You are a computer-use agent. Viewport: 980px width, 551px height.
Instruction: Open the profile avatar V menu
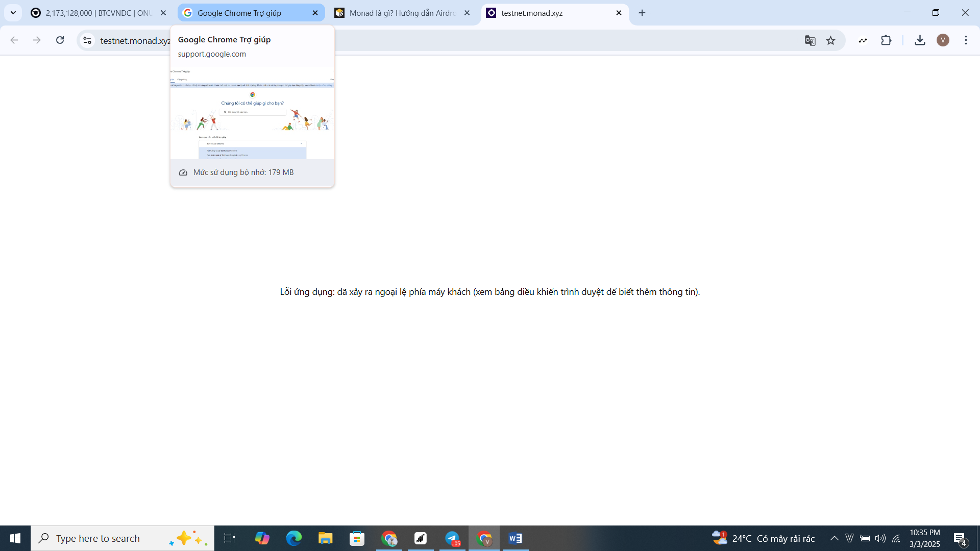coord(943,40)
